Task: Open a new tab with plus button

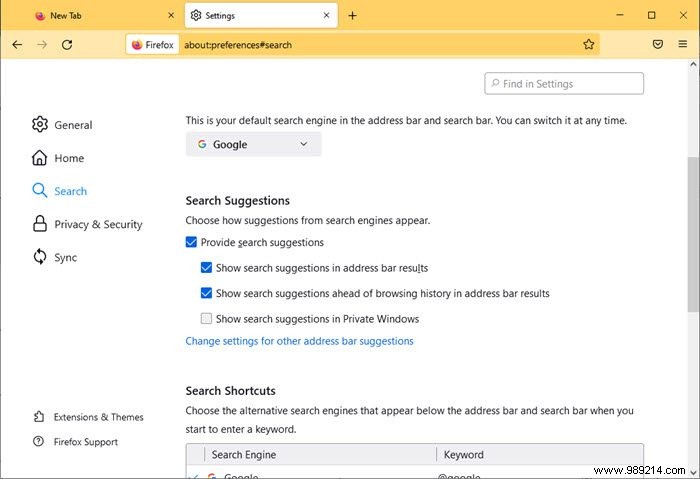Action: 352,16
